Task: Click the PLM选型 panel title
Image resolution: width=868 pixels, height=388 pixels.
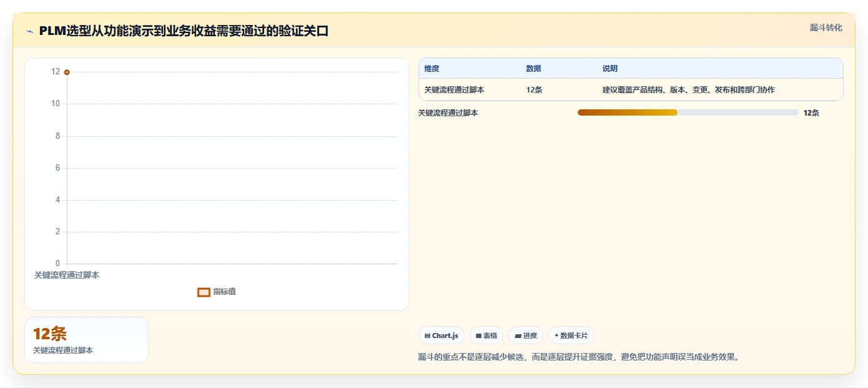Action: coord(184,31)
